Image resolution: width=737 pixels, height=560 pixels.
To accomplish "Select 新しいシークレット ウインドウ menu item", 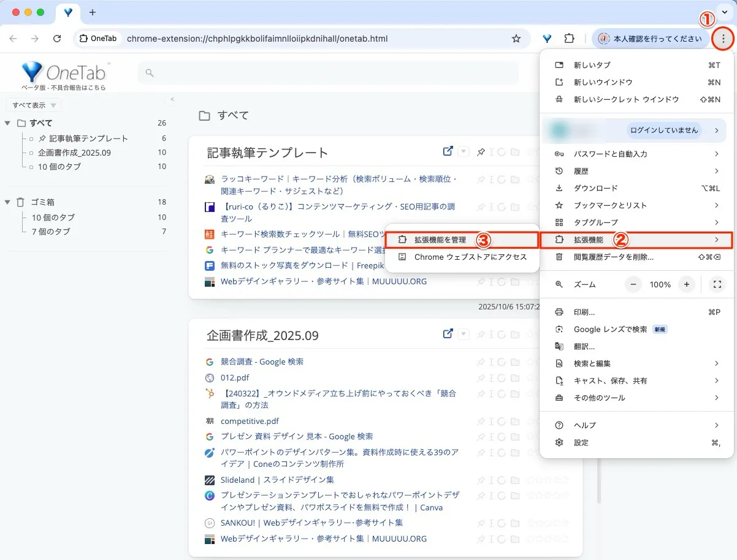I will [626, 99].
